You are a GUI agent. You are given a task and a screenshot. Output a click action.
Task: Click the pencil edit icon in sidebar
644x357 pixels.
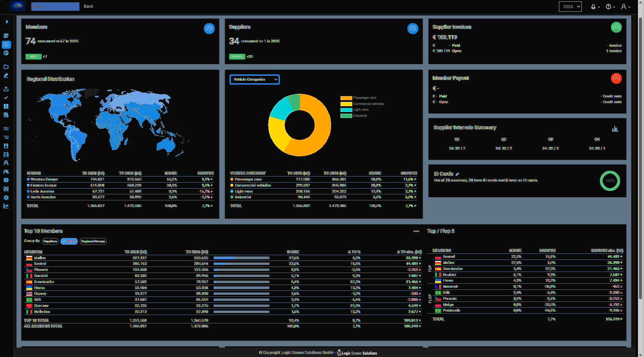6,76
